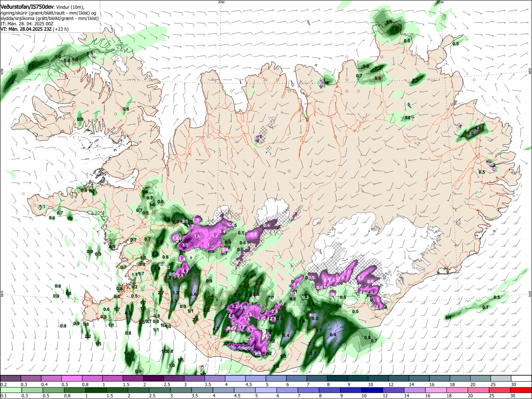Click the 5.3 precipitation value on the map
The image size is (532, 399).
click(x=175, y=293)
